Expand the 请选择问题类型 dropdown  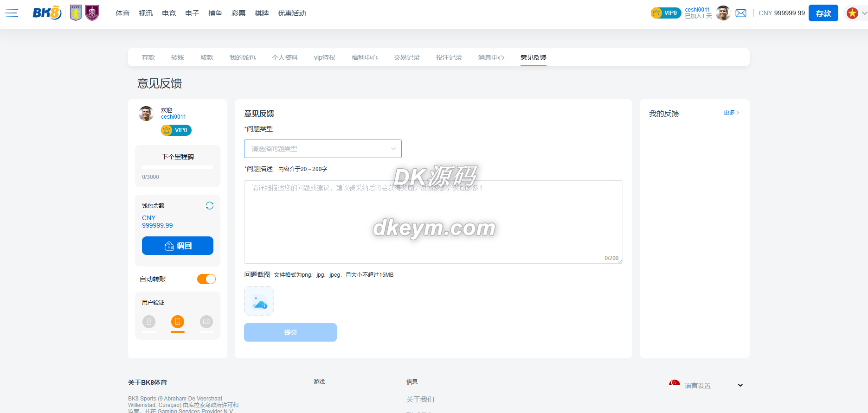pyautogui.click(x=322, y=149)
